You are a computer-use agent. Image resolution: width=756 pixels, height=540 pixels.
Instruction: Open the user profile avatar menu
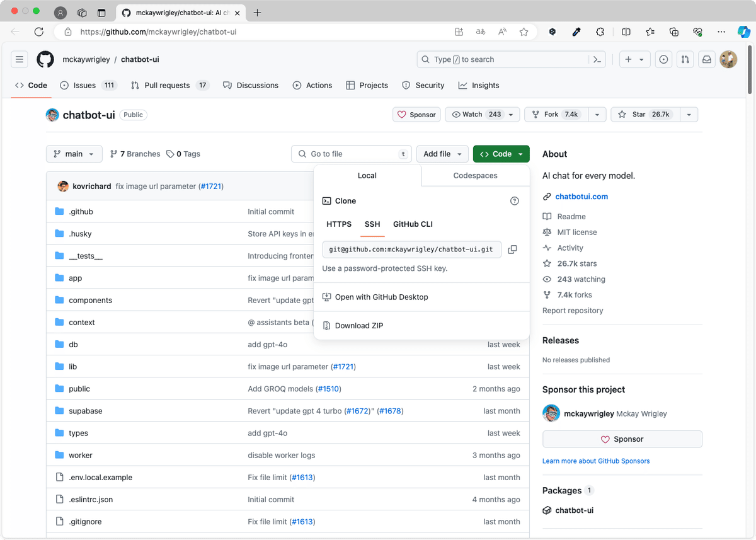coord(728,59)
